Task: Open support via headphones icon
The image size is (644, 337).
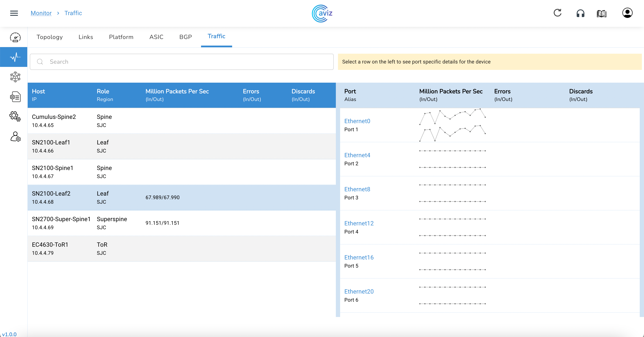Action: 580,13
